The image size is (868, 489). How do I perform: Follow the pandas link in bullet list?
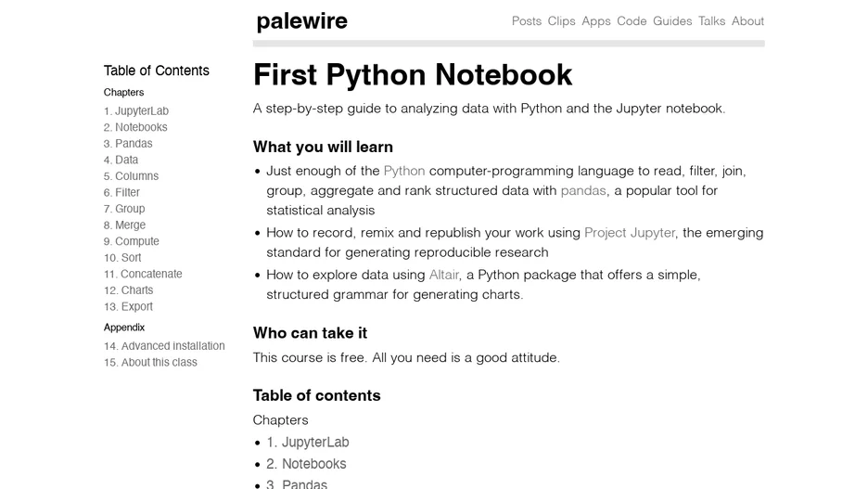pos(583,190)
